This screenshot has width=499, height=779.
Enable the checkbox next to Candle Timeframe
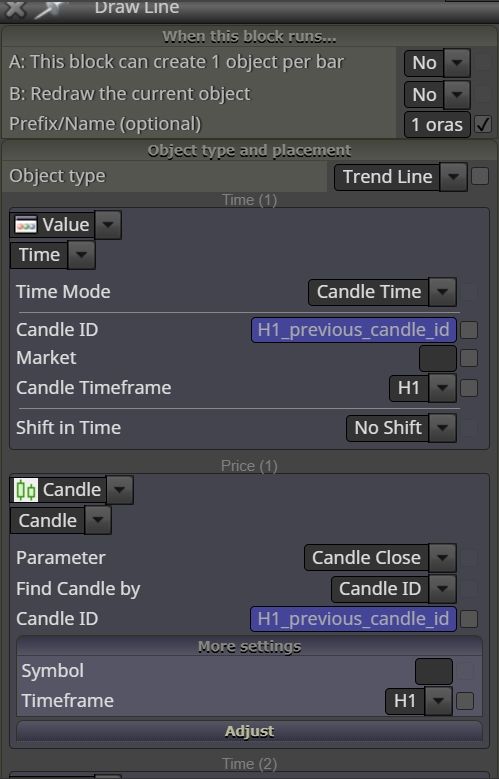pos(469,388)
